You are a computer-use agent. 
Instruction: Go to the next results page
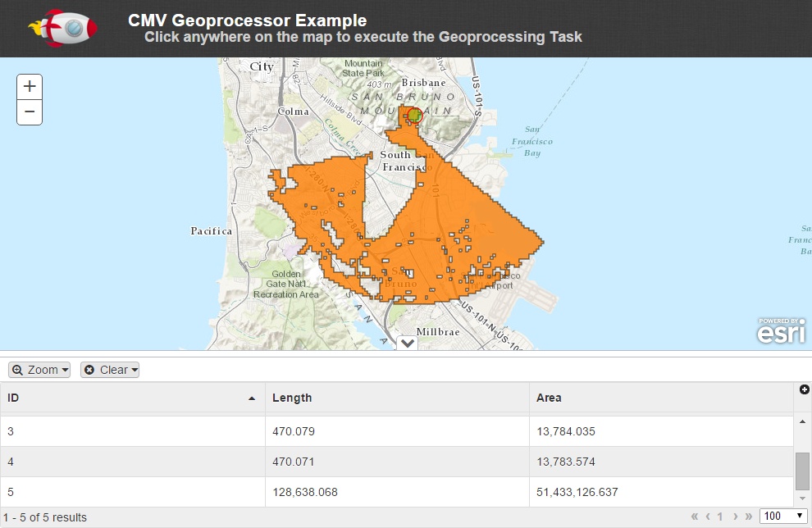point(734,517)
